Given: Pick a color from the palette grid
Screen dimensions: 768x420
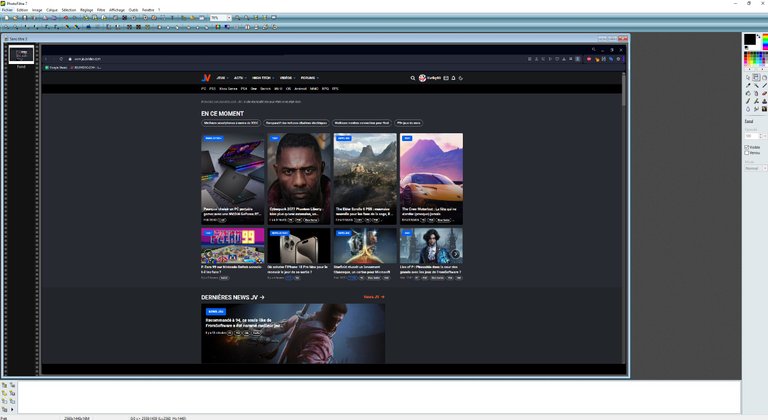Looking at the screenshot, I should [756, 58].
